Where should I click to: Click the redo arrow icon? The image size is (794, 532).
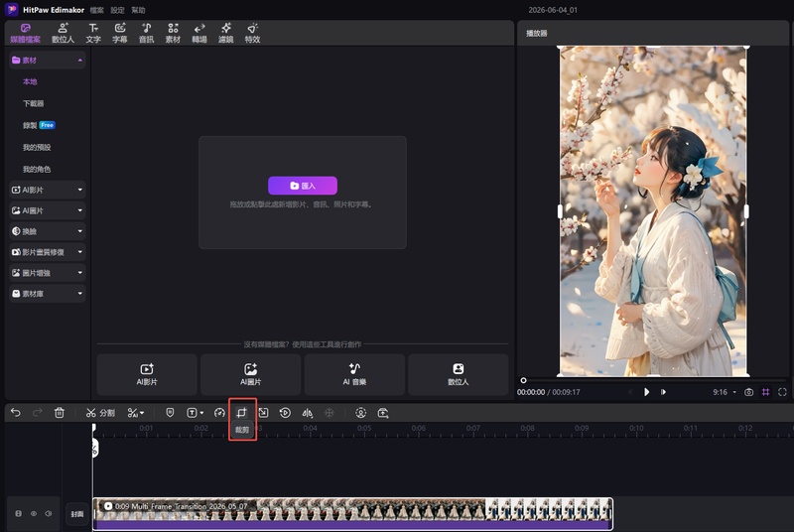(x=38, y=413)
